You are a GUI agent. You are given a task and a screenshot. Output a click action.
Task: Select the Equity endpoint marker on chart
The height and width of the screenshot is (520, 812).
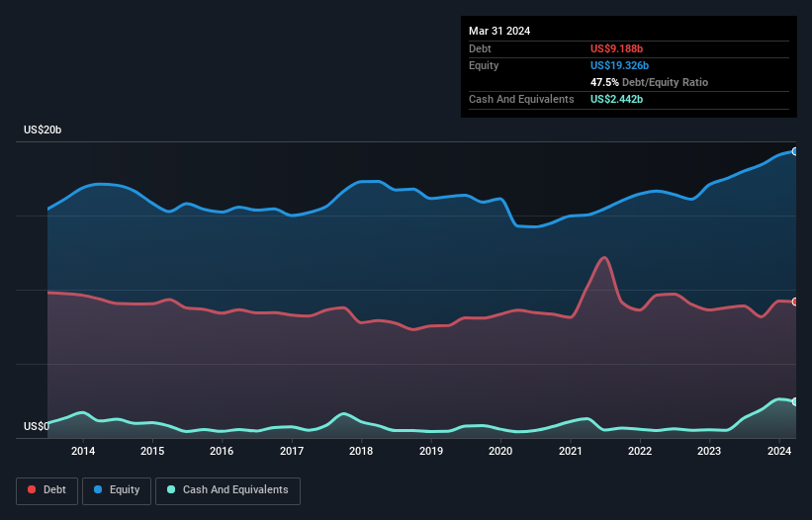pyautogui.click(x=795, y=151)
